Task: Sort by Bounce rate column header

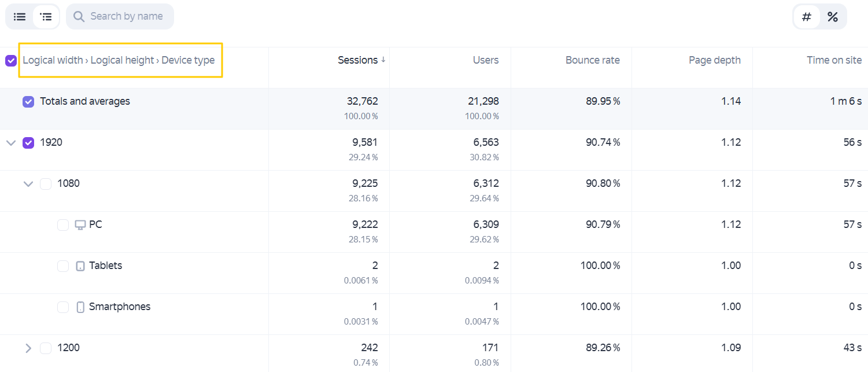Action: 593,60
